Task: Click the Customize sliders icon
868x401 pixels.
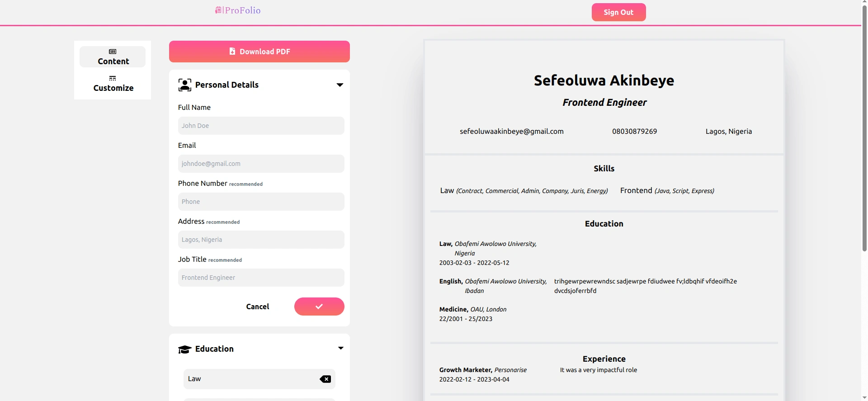Action: (113, 78)
